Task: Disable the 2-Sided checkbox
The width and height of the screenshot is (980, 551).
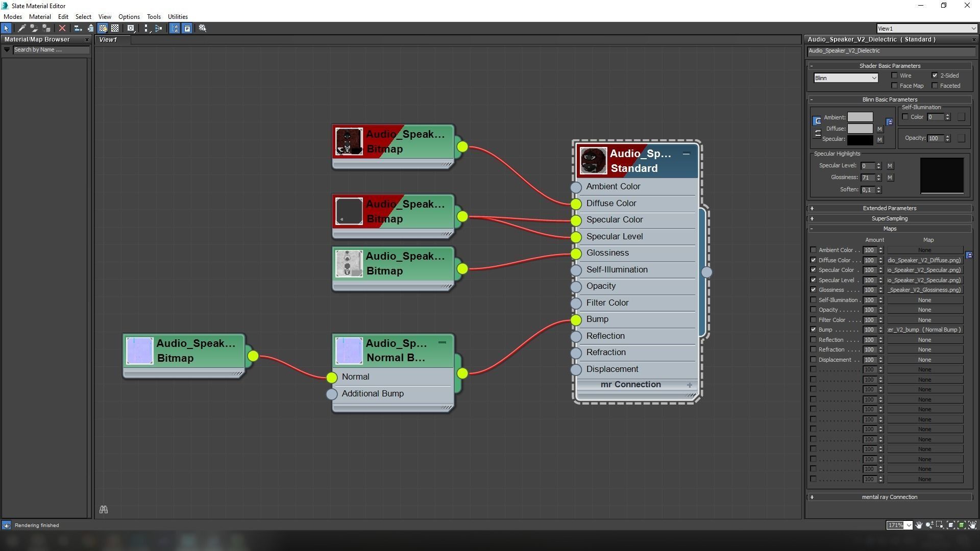Action: click(935, 76)
